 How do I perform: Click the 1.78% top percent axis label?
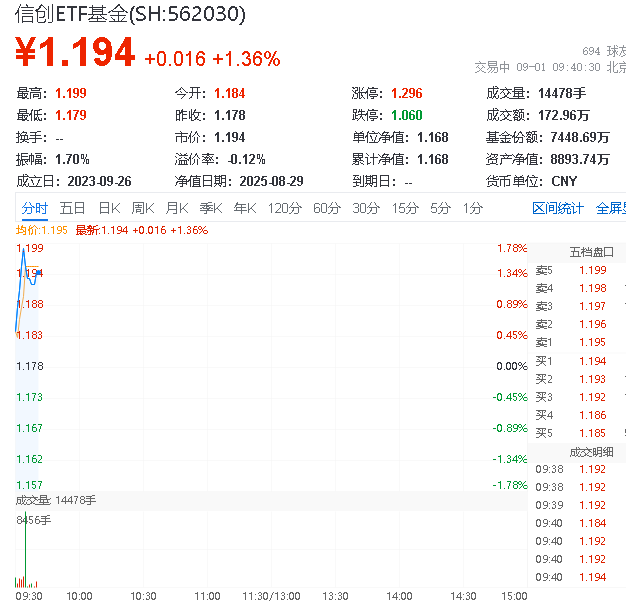512,248
